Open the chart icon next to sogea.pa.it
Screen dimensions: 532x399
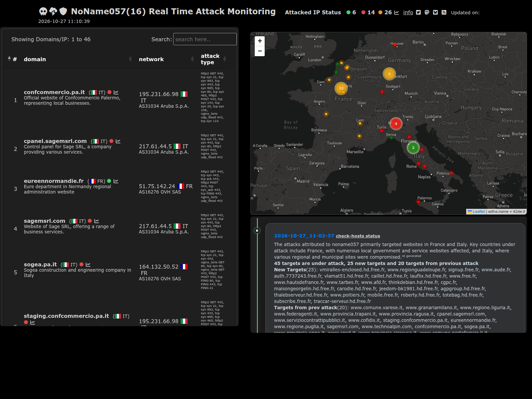click(x=88, y=265)
